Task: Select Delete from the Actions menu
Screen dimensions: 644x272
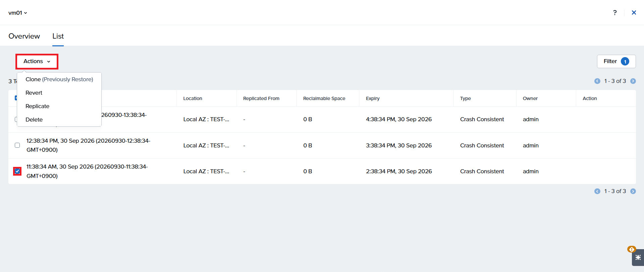Action: [34, 120]
